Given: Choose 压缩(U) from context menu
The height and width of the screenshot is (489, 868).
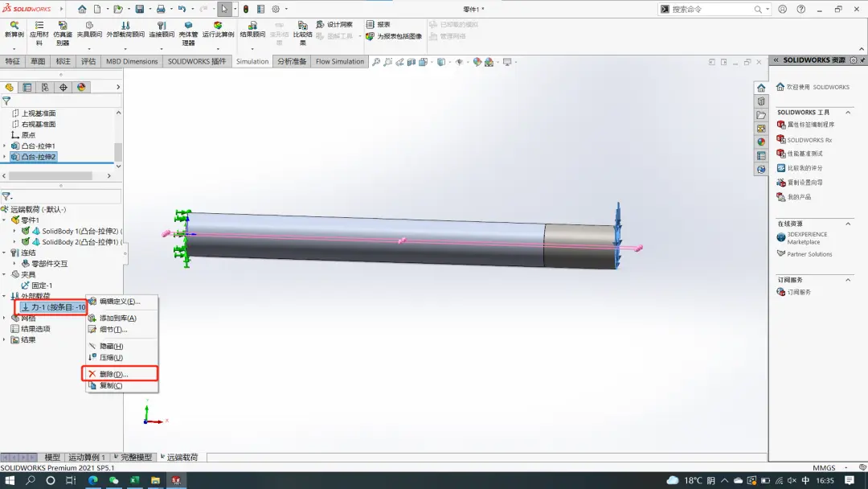Looking at the screenshot, I should point(111,357).
